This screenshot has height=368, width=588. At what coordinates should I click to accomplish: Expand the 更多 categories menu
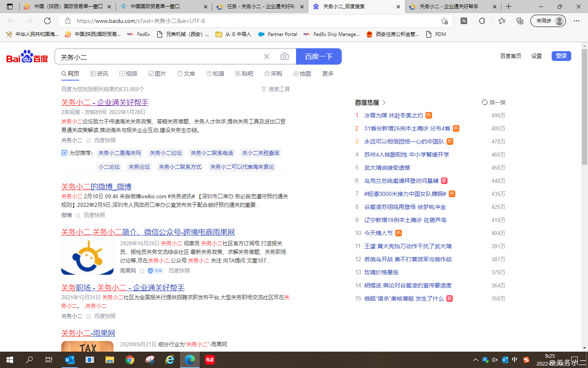pos(328,74)
